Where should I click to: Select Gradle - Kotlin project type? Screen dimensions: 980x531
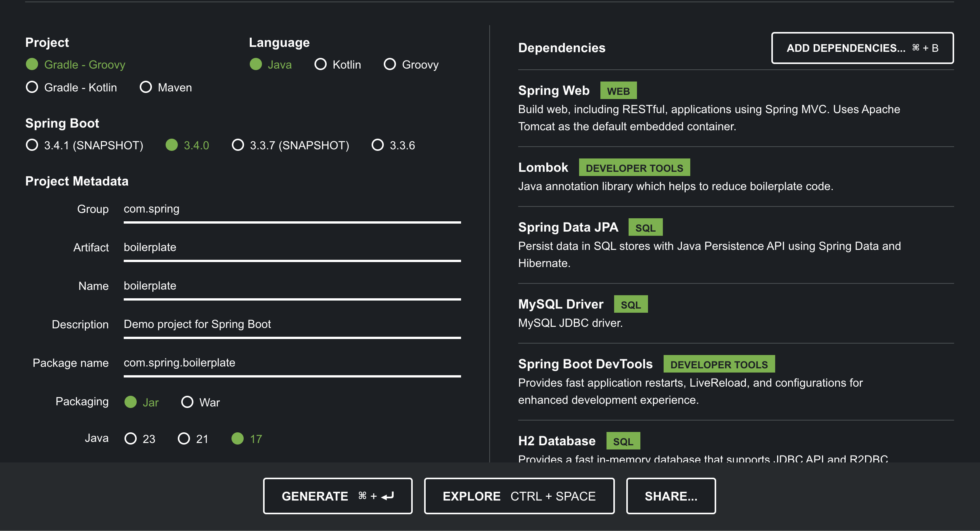click(32, 87)
